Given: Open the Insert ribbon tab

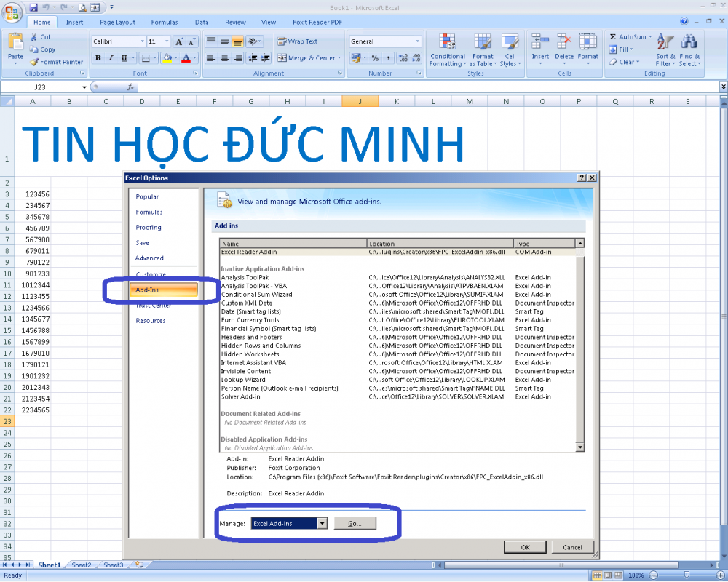Looking at the screenshot, I should click(x=74, y=22).
